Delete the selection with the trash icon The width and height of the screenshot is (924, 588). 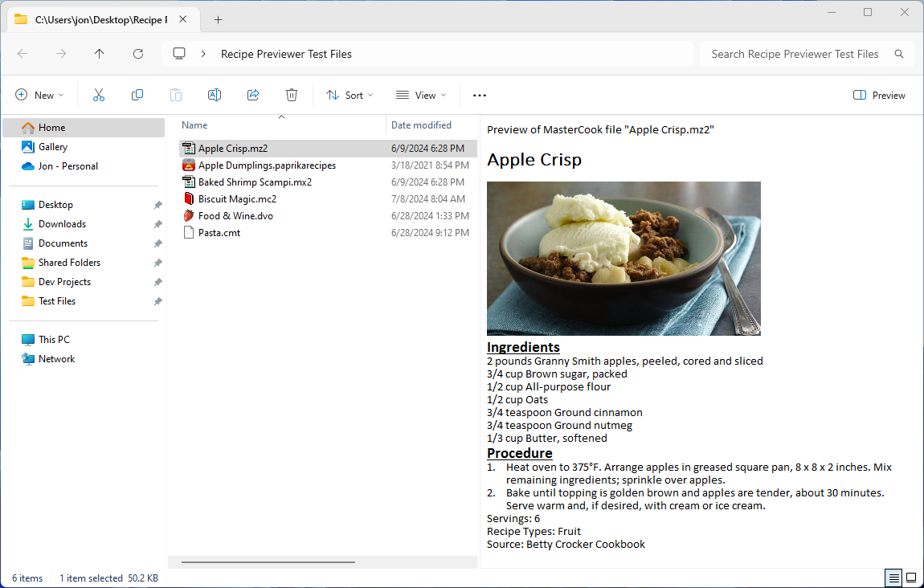pos(291,95)
